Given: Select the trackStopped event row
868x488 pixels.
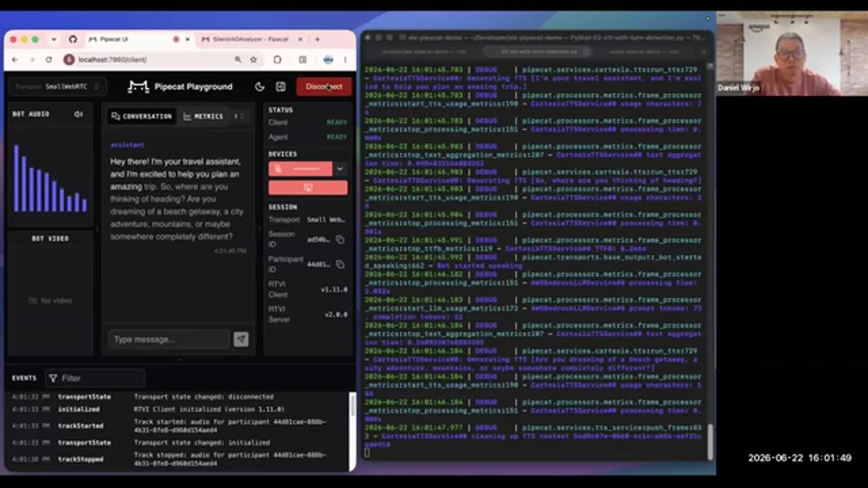Looking at the screenshot, I should (x=178, y=459).
